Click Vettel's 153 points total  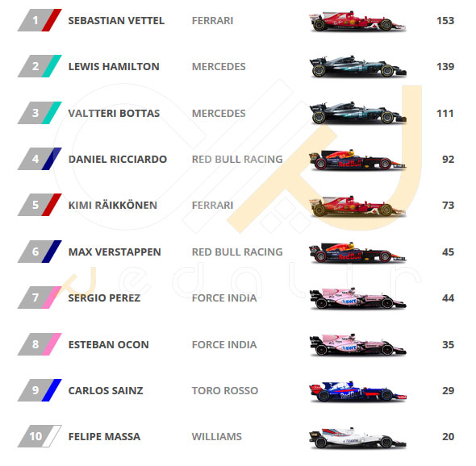pos(445,21)
